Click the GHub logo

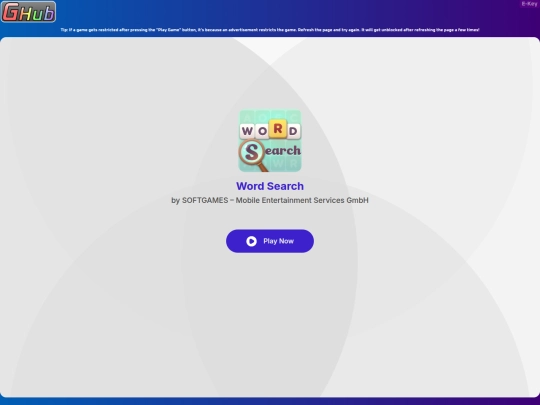28,12
